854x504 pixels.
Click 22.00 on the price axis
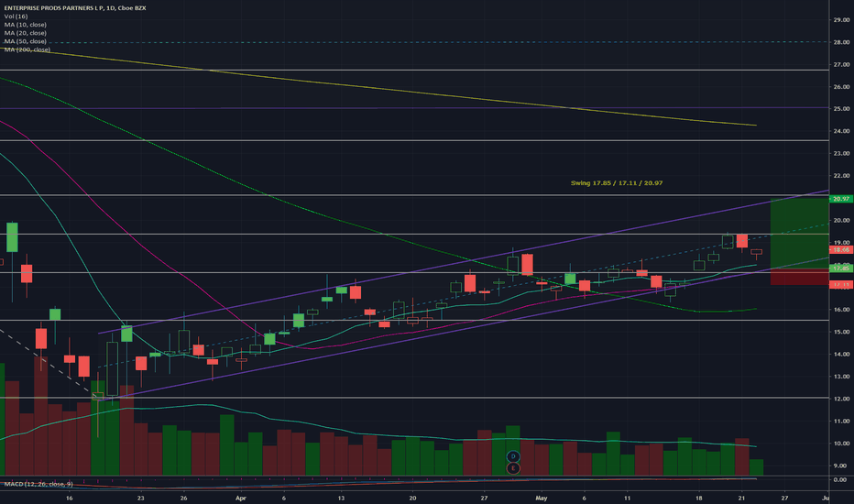[841, 175]
